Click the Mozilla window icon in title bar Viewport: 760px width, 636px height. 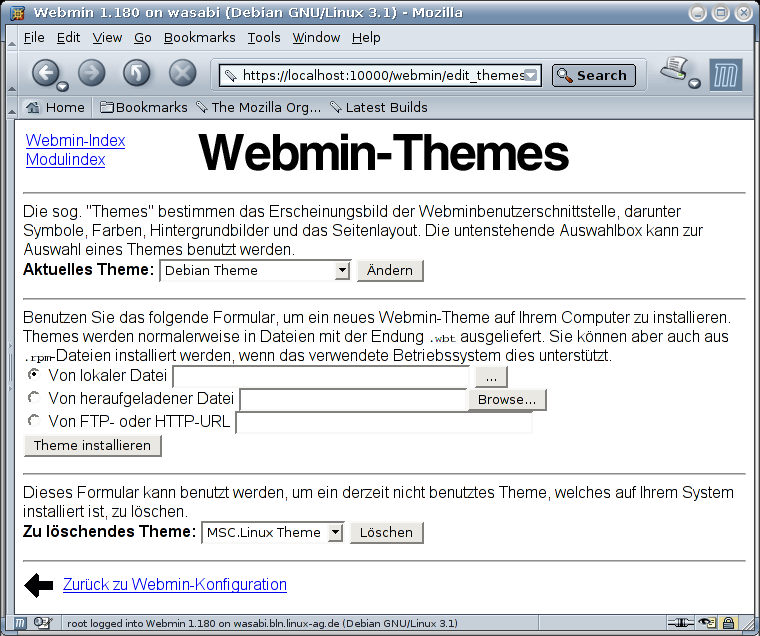point(17,13)
